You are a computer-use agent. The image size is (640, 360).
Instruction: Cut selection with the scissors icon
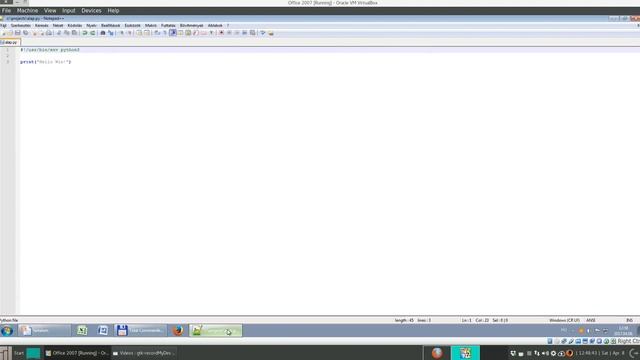pos(58,33)
